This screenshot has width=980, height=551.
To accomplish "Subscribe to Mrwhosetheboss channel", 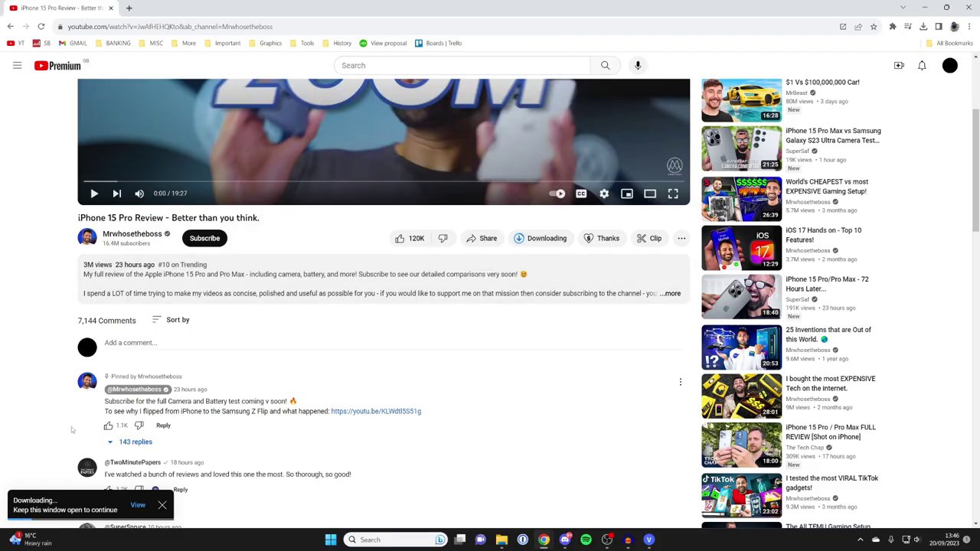I will tap(204, 238).
